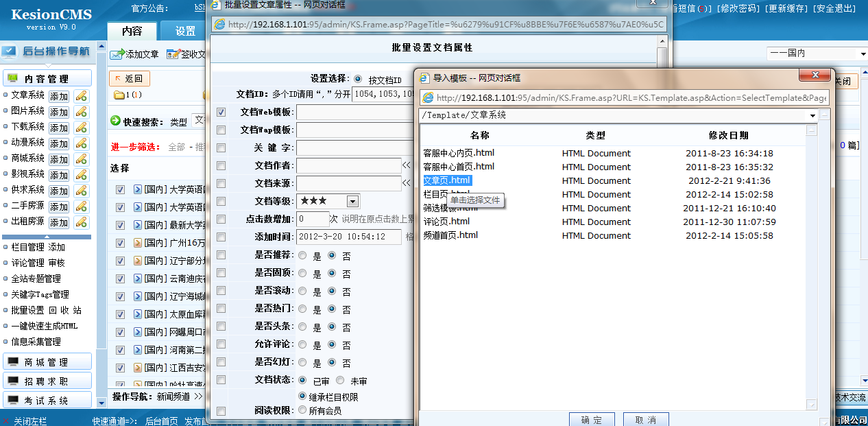
Task: Click the sidebar scroll-up arrow near 后台操作导航
Action: pyautogui.click(x=102, y=48)
